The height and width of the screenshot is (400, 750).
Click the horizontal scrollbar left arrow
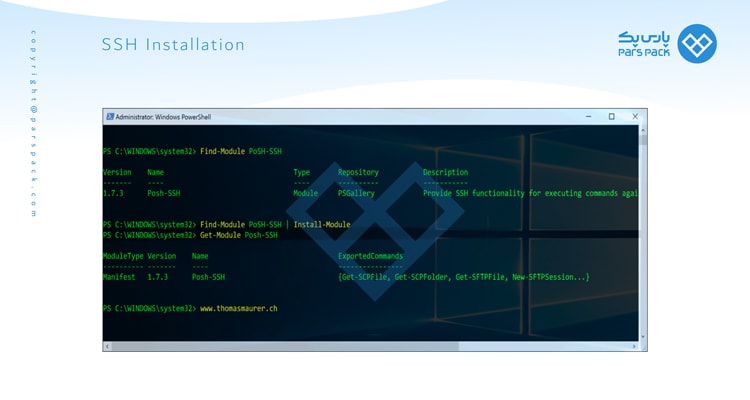(x=107, y=346)
